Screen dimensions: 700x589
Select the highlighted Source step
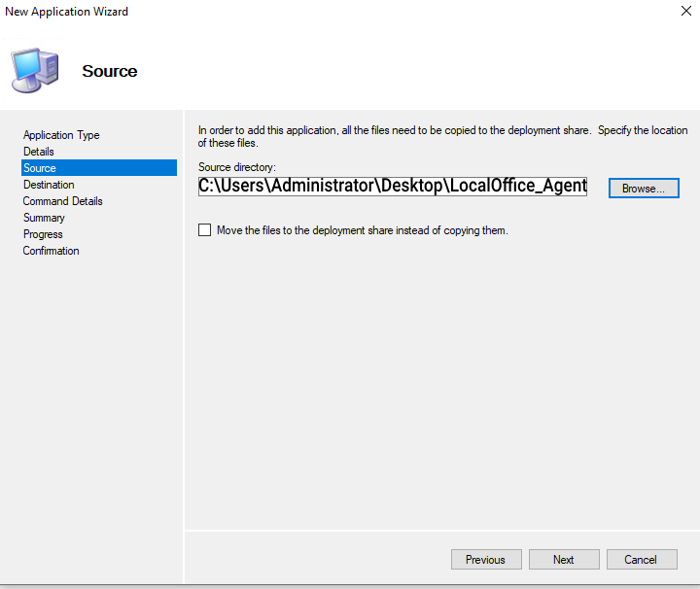pyautogui.click(x=99, y=168)
